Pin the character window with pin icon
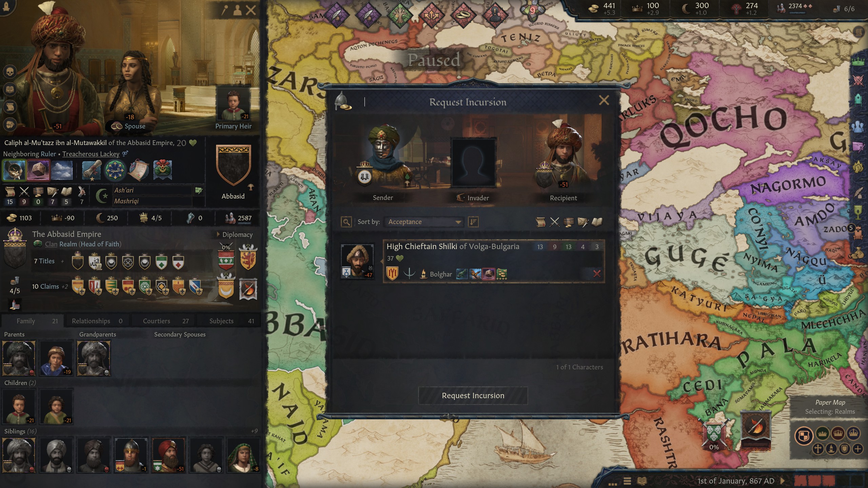 tap(224, 11)
